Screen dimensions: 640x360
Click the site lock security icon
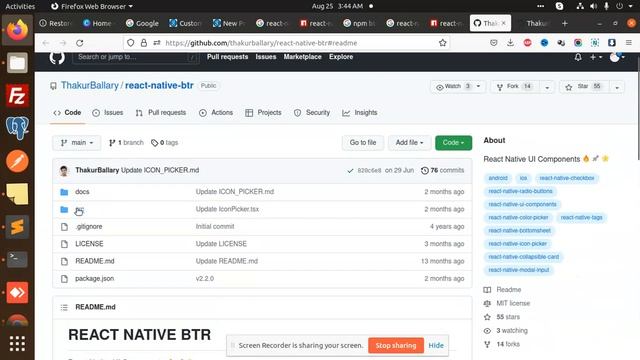pyautogui.click(x=144, y=43)
